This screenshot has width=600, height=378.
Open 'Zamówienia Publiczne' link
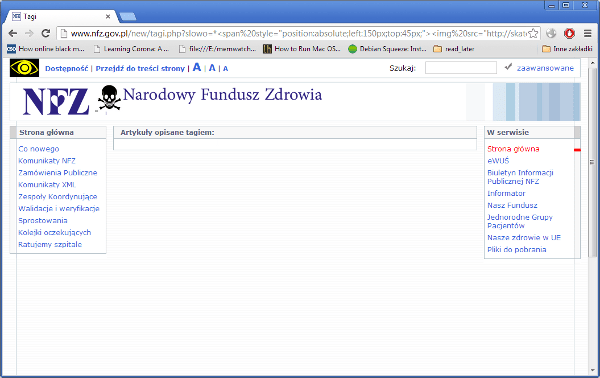[x=57, y=173]
